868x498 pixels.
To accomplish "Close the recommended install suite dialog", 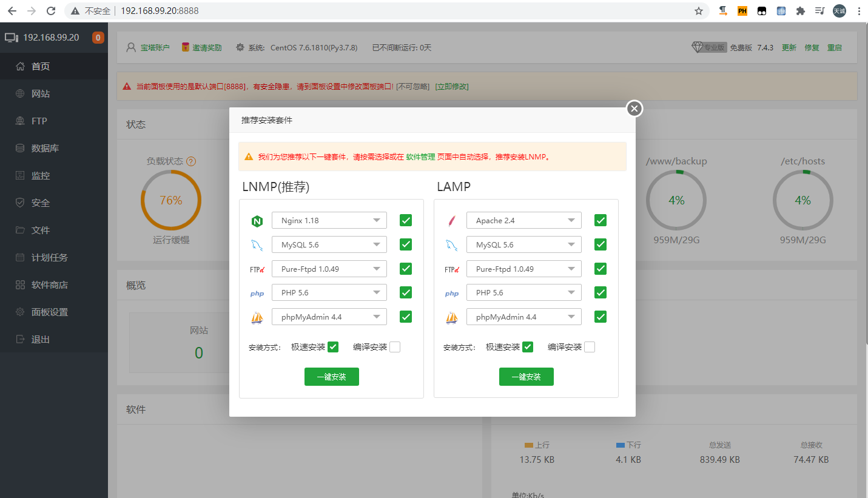I will pos(634,109).
